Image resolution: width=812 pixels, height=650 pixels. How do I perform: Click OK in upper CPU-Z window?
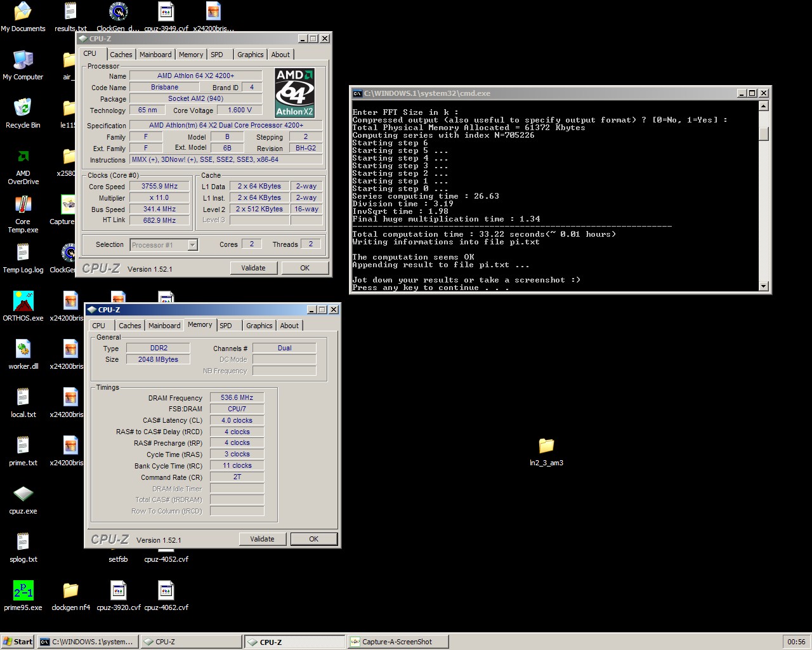click(304, 268)
